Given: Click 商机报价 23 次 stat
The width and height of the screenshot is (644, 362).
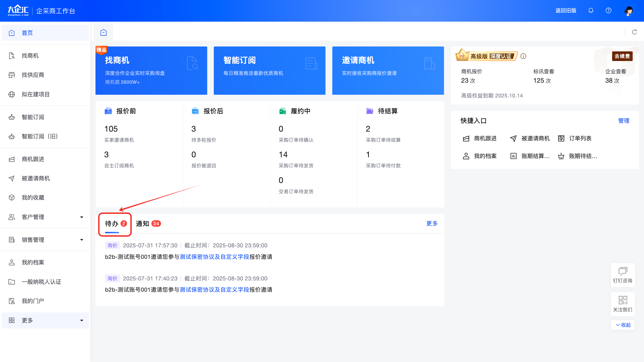Looking at the screenshot, I should [472, 76].
